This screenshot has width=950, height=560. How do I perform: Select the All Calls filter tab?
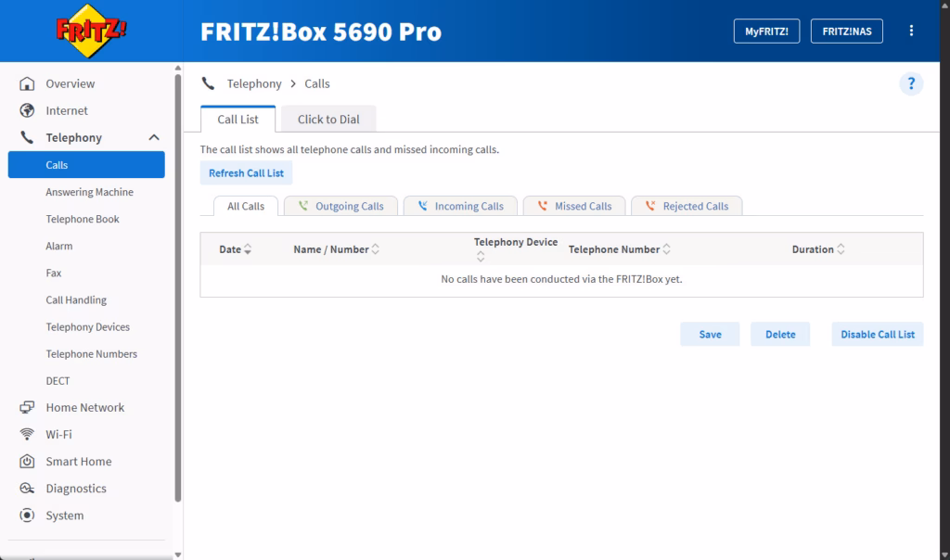(x=246, y=206)
